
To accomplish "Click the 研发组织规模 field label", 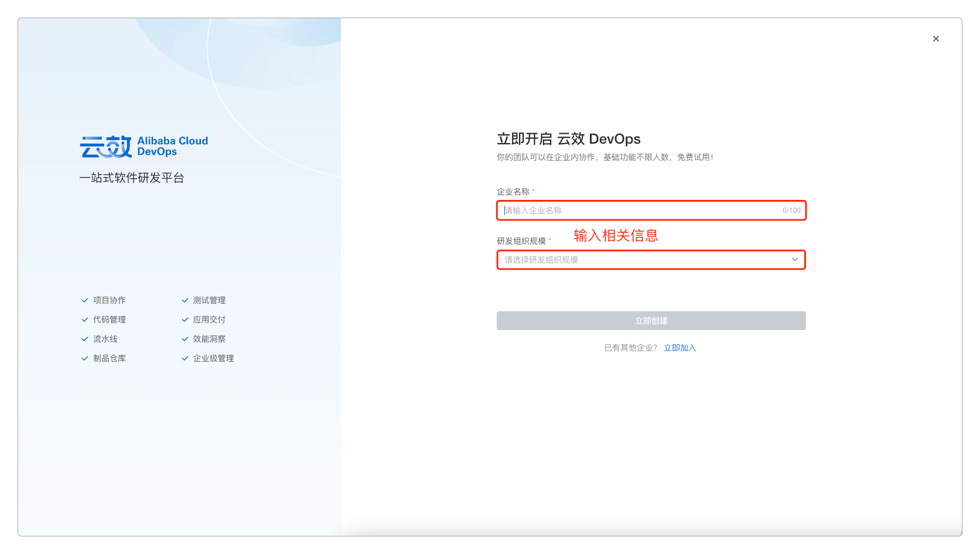I will click(x=521, y=241).
